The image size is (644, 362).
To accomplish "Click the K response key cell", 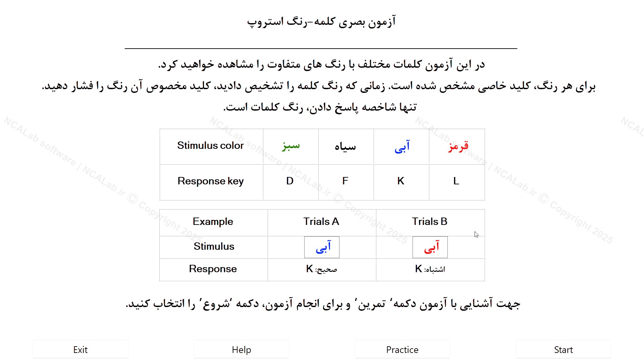I will pos(401,181).
